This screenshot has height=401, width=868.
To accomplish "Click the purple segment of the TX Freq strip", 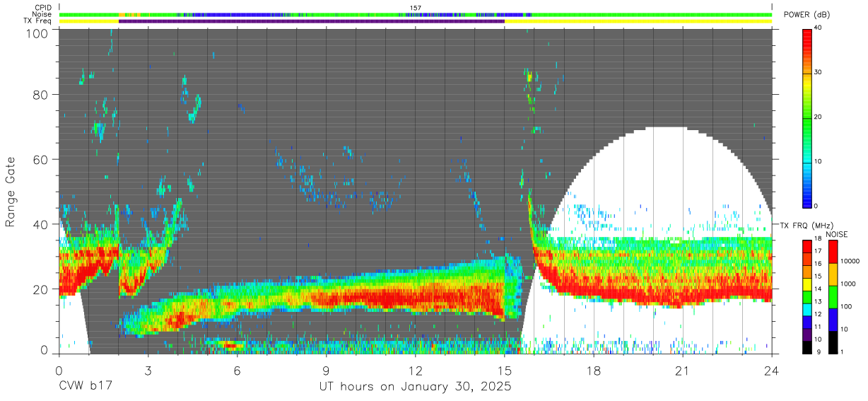I will (x=312, y=21).
